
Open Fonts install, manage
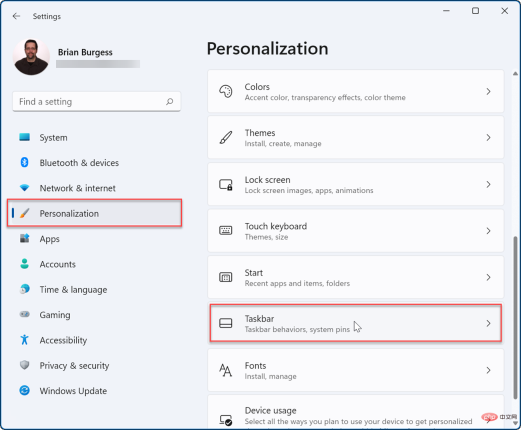click(x=356, y=370)
